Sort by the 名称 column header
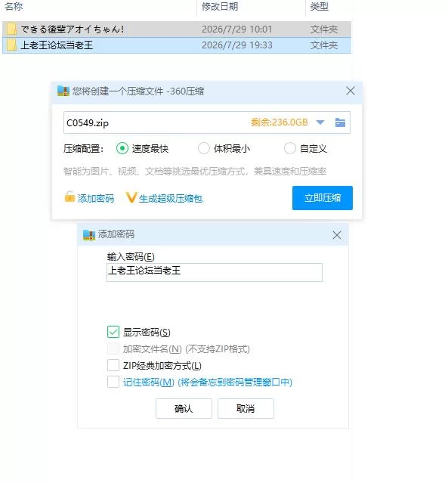The height and width of the screenshot is (483, 448). pyautogui.click(x=14, y=6)
